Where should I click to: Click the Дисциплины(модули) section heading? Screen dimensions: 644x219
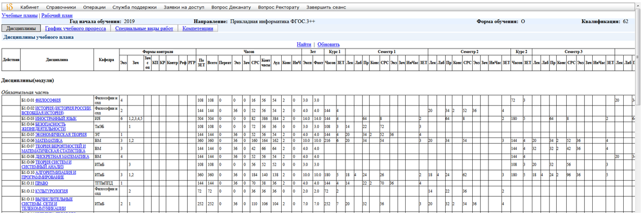click(28, 81)
